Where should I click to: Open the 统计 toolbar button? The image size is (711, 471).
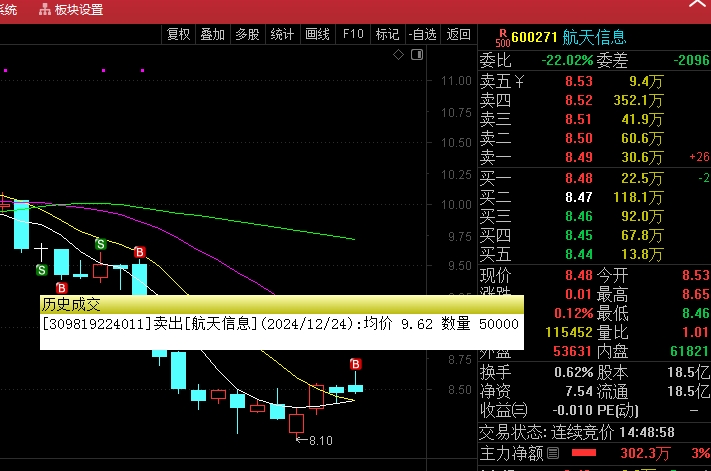[282, 34]
